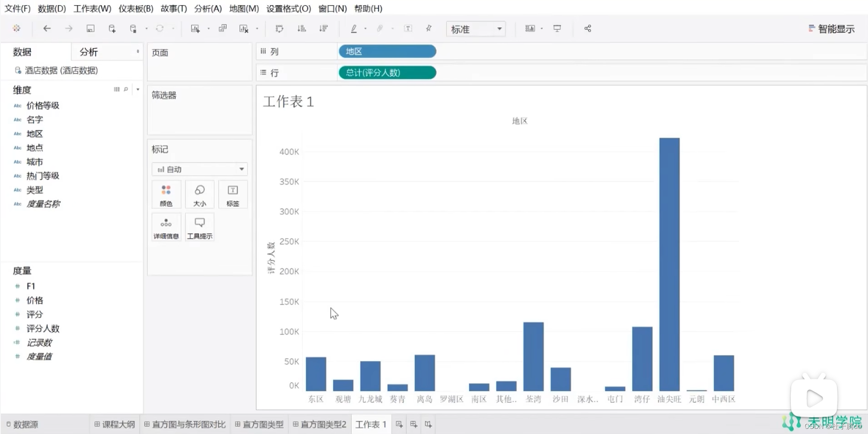Select the 价格等级 dimension field
Viewport: 868px width, 434px height.
tap(43, 106)
